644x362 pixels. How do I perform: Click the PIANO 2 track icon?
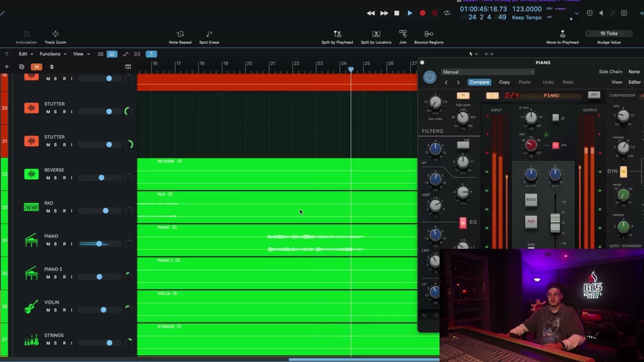(x=31, y=273)
